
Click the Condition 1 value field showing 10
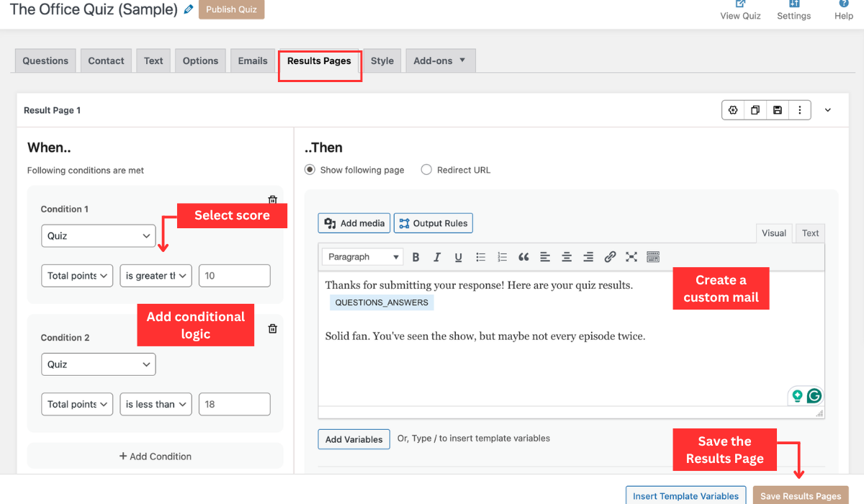pos(235,276)
